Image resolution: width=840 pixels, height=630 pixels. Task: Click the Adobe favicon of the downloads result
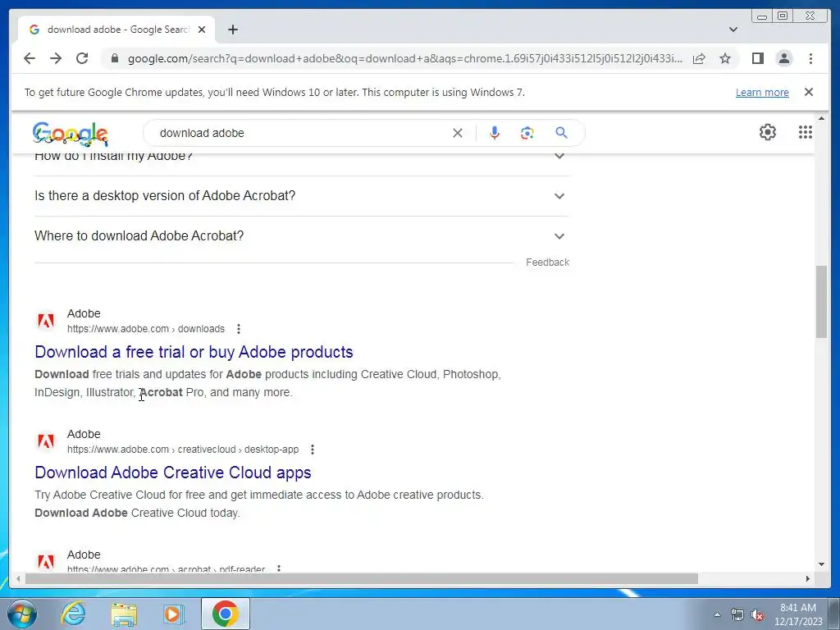[46, 321]
